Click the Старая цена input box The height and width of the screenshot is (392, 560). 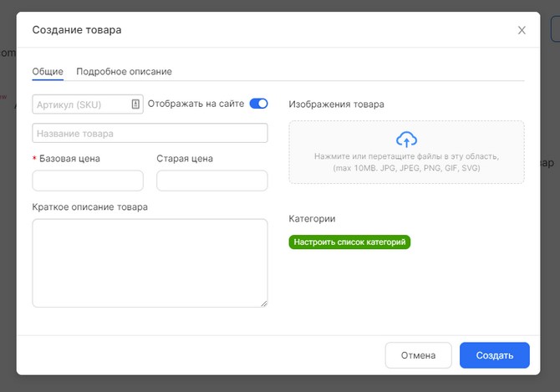tap(211, 181)
